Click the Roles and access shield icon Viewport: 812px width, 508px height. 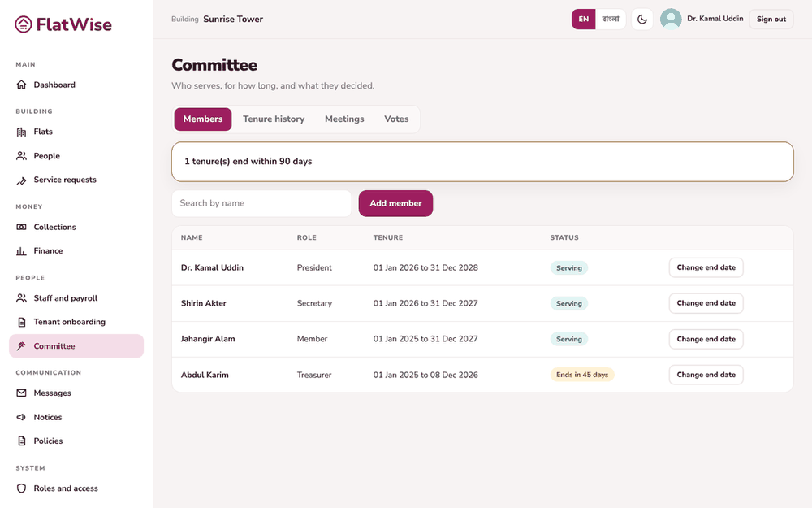(x=21, y=488)
